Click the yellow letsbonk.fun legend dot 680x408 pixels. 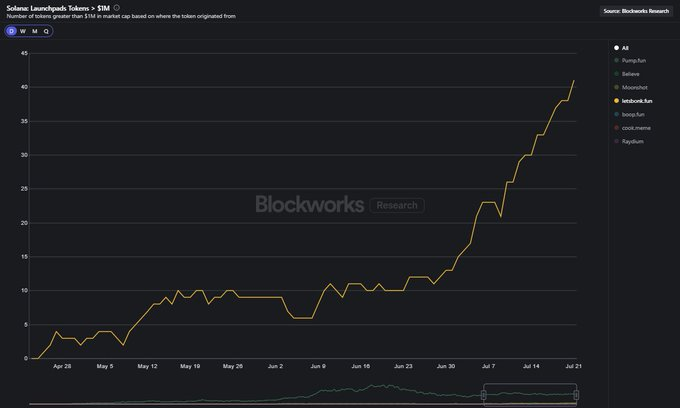tap(616, 101)
